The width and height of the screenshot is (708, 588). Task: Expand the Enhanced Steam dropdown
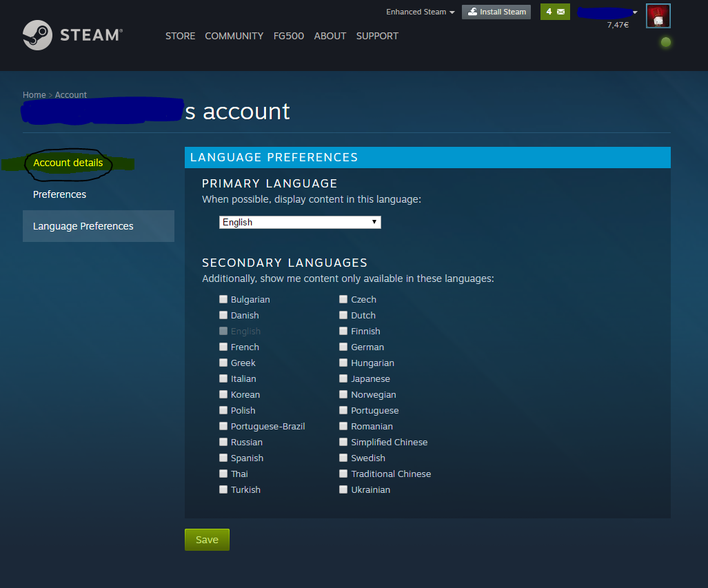tap(421, 12)
